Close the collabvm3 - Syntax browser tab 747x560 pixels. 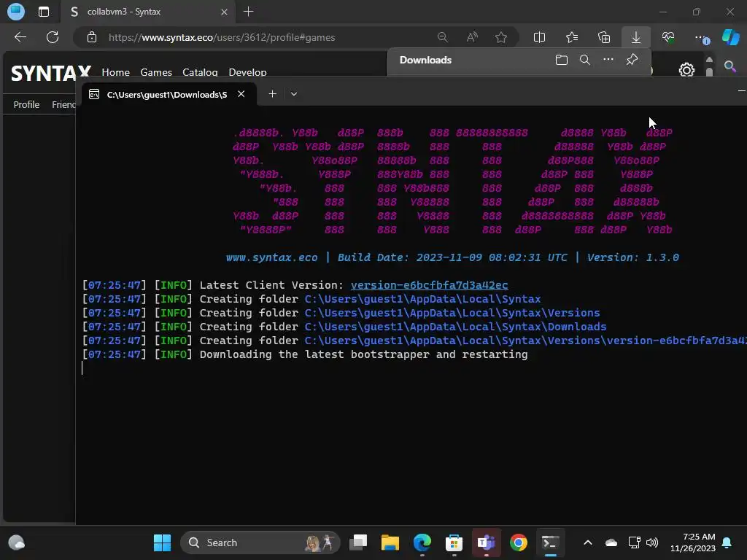[225, 12]
